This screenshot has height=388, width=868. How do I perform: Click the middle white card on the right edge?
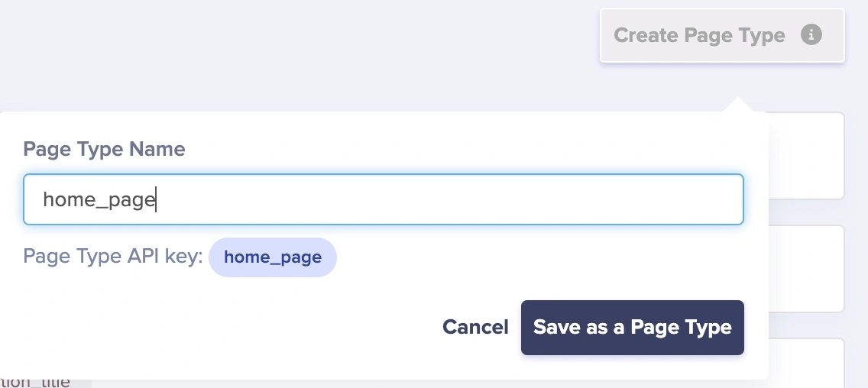(x=805, y=268)
